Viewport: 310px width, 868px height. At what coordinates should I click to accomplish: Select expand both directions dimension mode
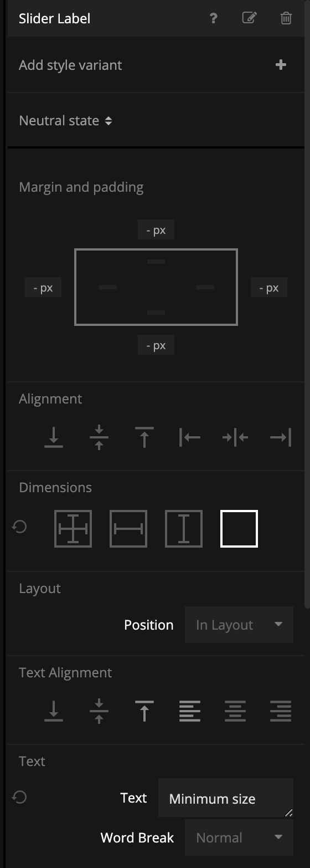(73, 529)
